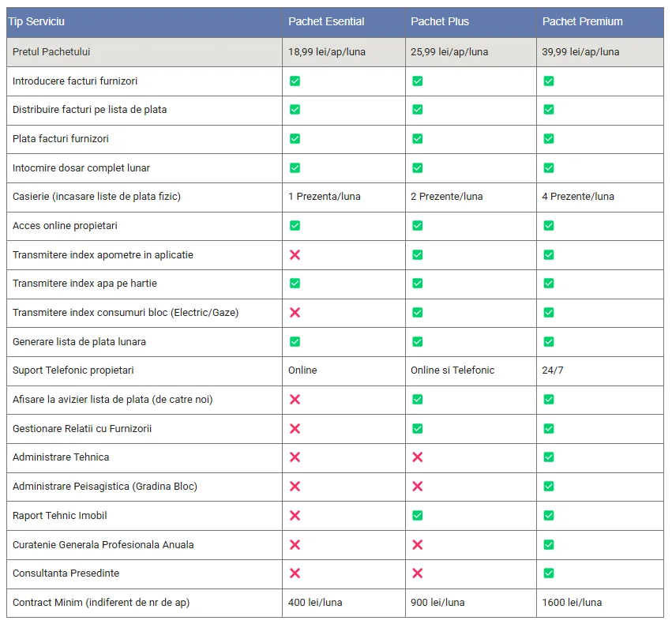672x628 pixels.
Task: Click green check for Consultanta Presedinte, Pachet Premium
Action: coord(548,573)
